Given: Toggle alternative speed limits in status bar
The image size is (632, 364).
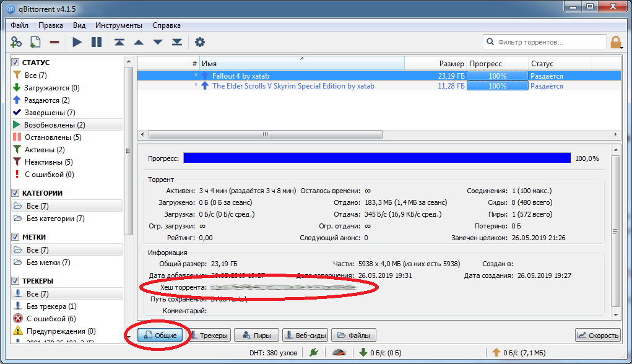Looking at the screenshot, I should coord(338,353).
